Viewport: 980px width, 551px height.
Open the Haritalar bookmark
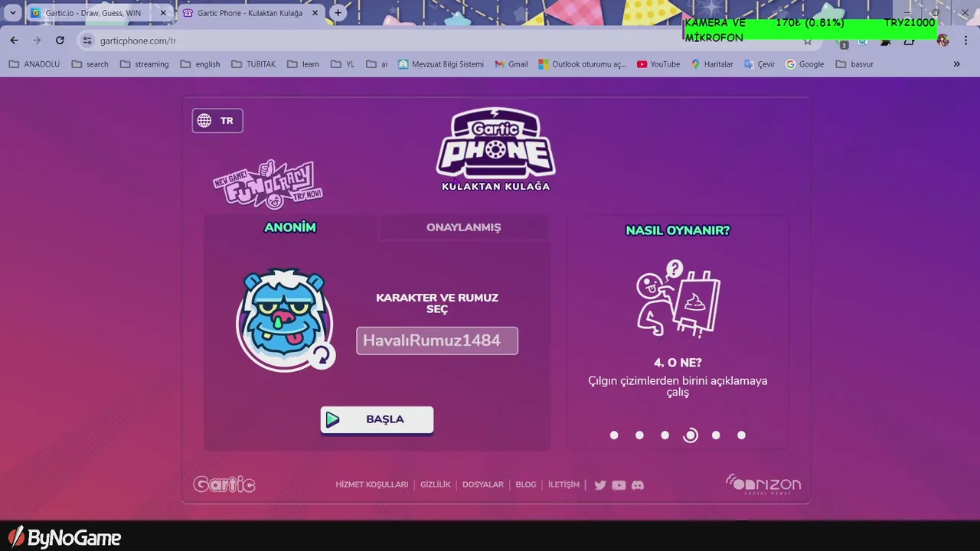click(712, 64)
